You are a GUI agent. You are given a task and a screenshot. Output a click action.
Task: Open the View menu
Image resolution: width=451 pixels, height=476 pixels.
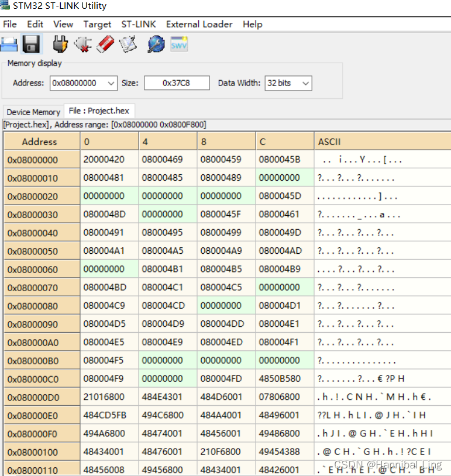63,25
